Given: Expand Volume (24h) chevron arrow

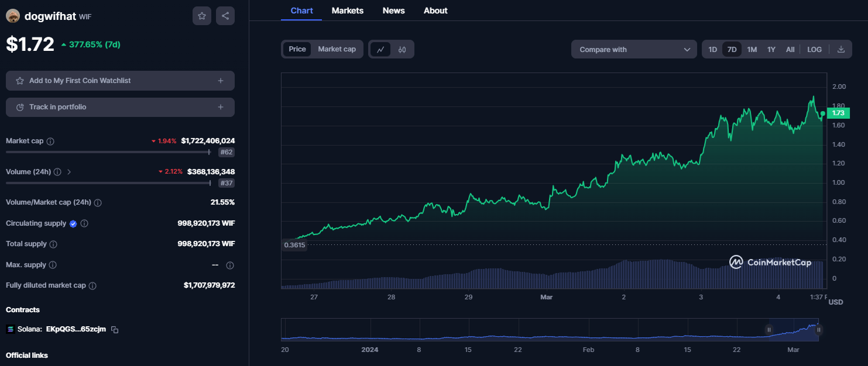Looking at the screenshot, I should click(x=69, y=172).
